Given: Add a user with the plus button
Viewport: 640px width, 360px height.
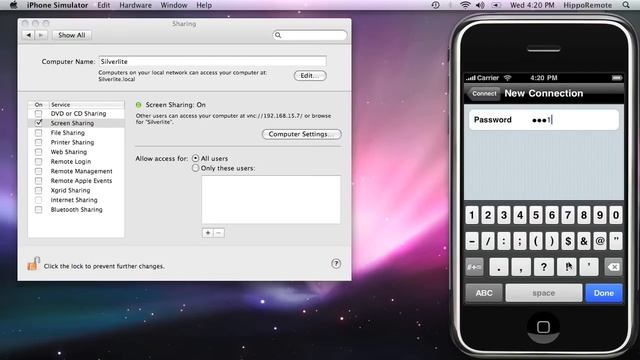Looking at the screenshot, I should (208, 233).
